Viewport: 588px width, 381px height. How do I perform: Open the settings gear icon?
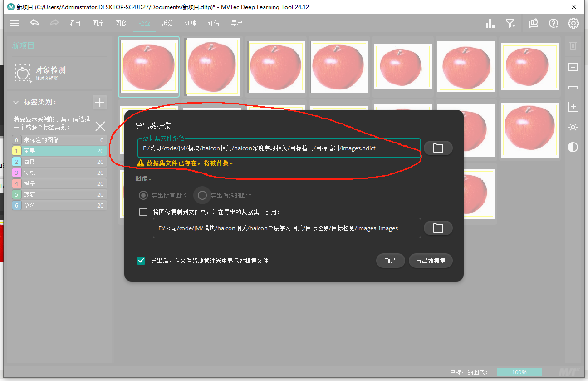point(573,23)
